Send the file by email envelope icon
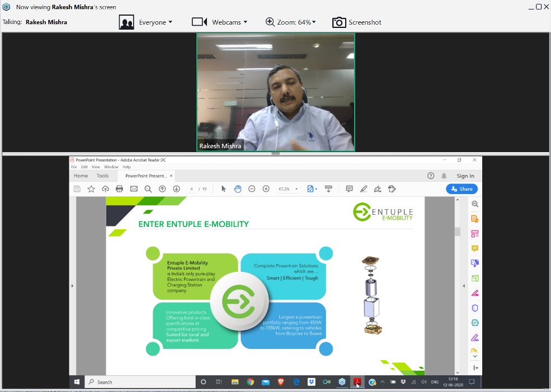The width and height of the screenshot is (551, 392). [x=134, y=189]
